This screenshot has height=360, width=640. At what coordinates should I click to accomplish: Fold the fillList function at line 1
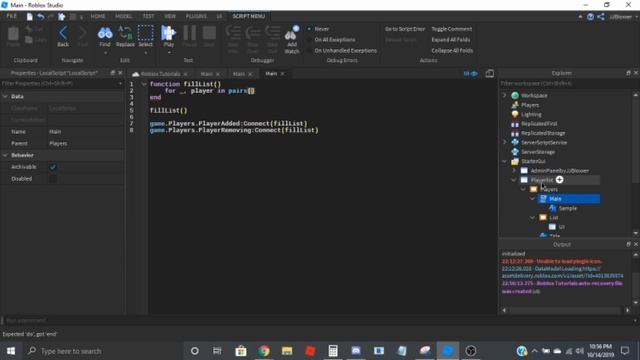coord(144,84)
